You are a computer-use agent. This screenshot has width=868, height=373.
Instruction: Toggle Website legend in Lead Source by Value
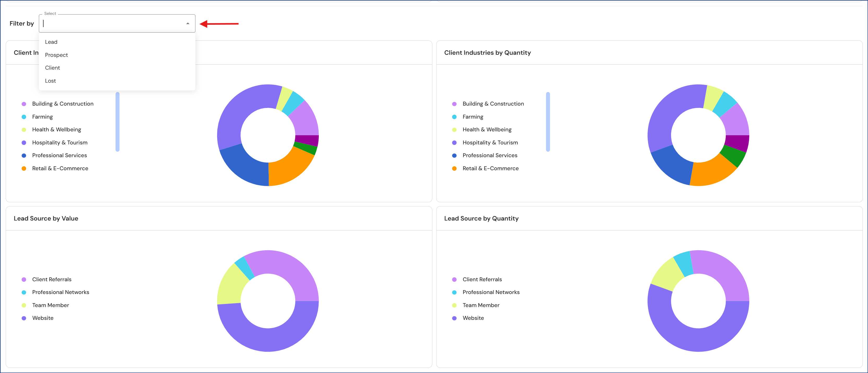point(43,318)
